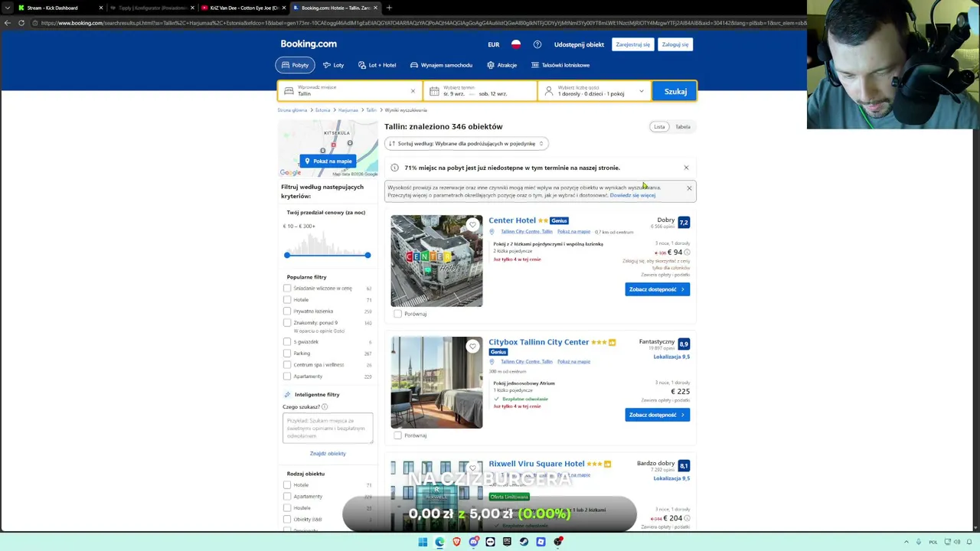The image size is (980, 551).
Task: Click the Booking.com logo
Action: pos(309,44)
